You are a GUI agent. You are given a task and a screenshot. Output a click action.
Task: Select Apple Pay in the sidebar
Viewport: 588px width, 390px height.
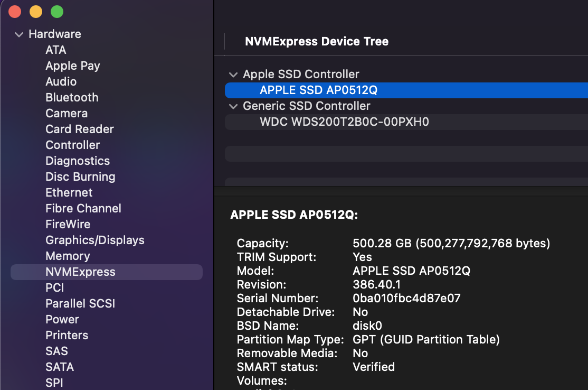(x=73, y=66)
